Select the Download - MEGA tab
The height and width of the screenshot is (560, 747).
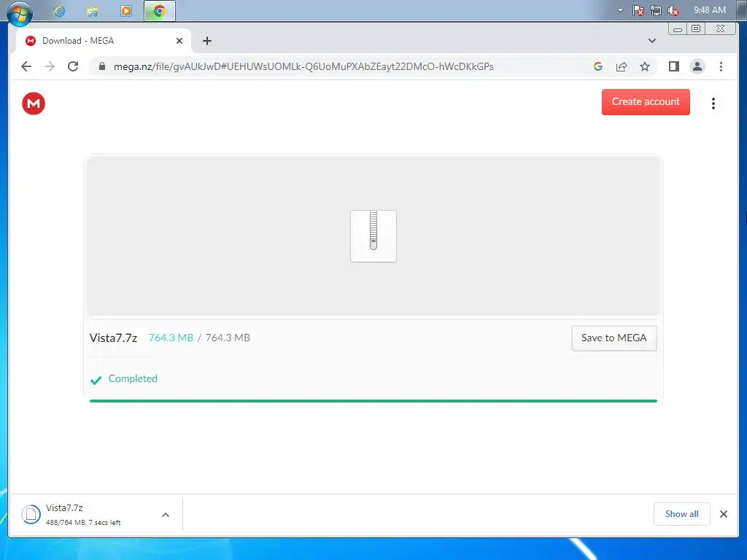[x=104, y=41]
